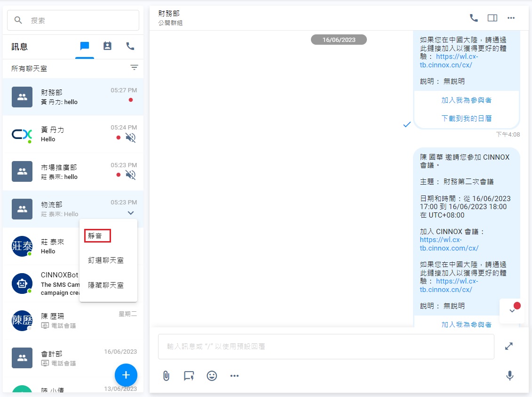
Task: Open the canned response icon
Action: pyautogui.click(x=189, y=376)
